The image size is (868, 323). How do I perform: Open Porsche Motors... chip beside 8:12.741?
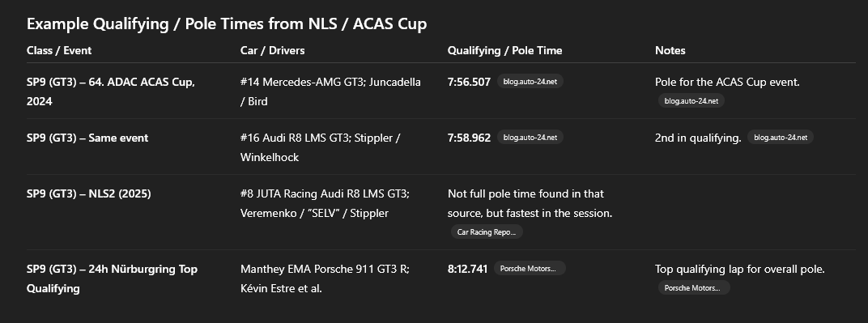(x=530, y=268)
